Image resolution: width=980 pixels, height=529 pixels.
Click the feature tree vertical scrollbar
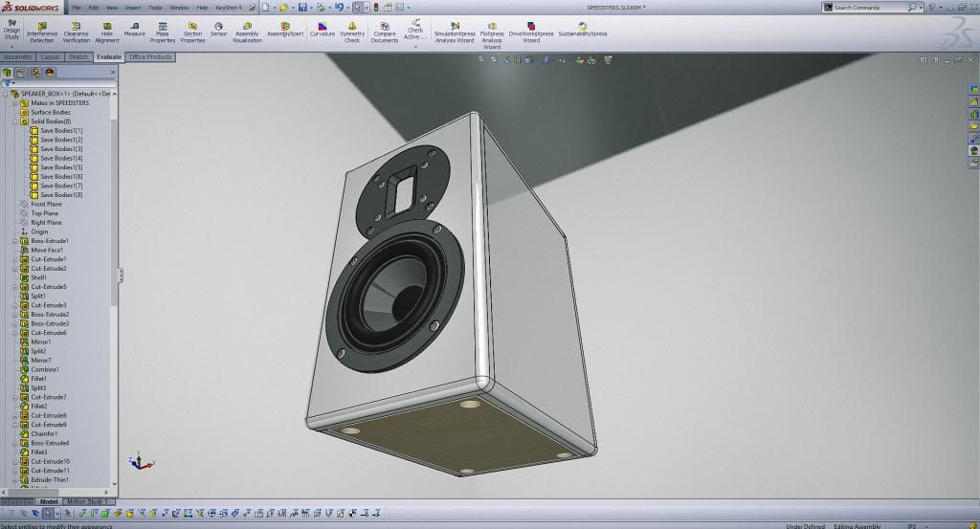pos(114,212)
